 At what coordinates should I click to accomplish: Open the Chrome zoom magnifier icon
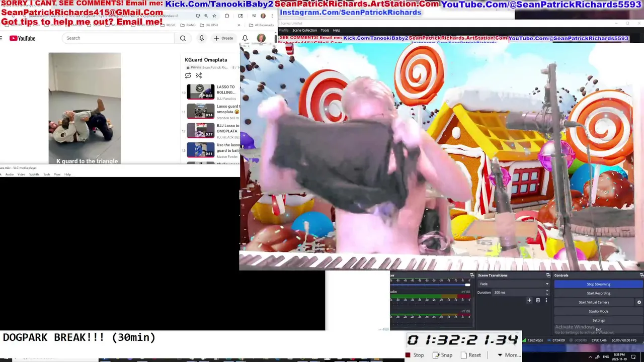click(206, 16)
